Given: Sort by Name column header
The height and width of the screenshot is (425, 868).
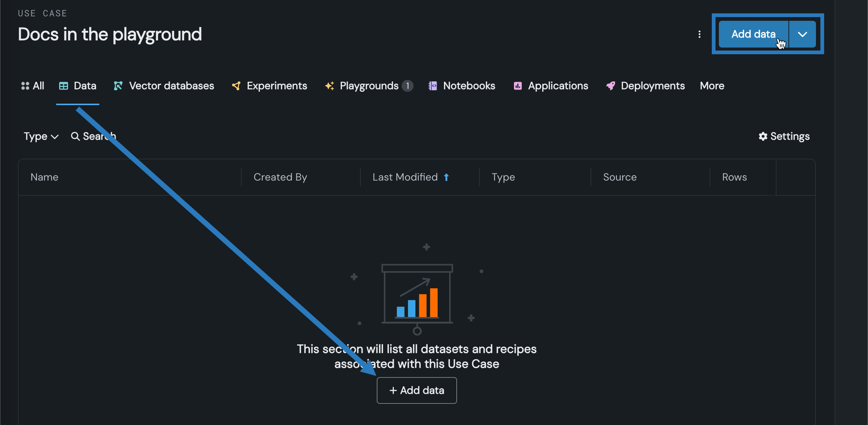Looking at the screenshot, I should (x=45, y=177).
